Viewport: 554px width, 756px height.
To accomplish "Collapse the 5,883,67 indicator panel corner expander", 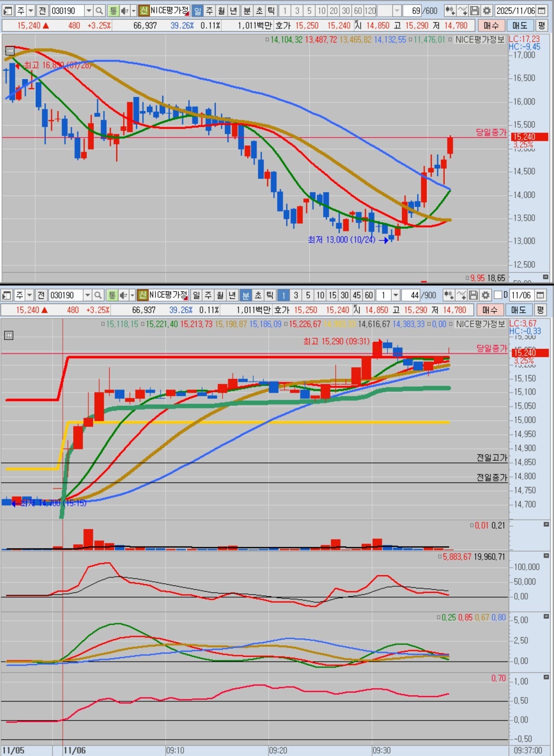I will [546, 556].
